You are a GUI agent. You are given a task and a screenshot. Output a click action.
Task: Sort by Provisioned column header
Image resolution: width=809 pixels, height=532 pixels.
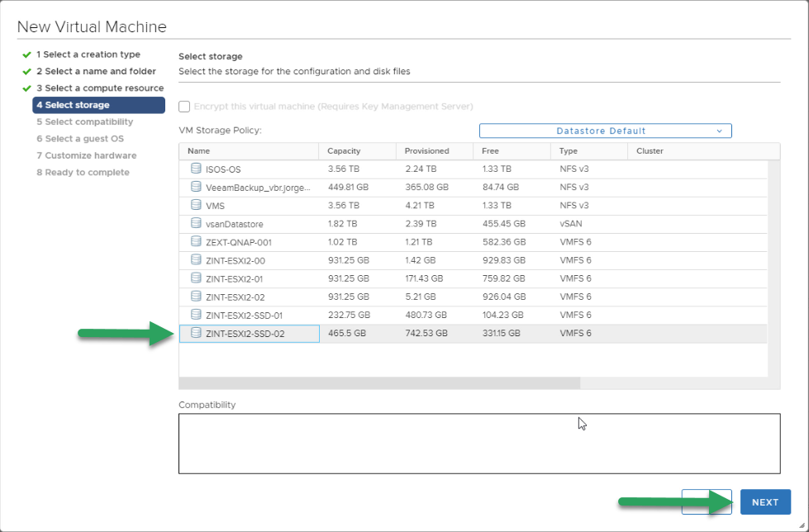pyautogui.click(x=435, y=151)
